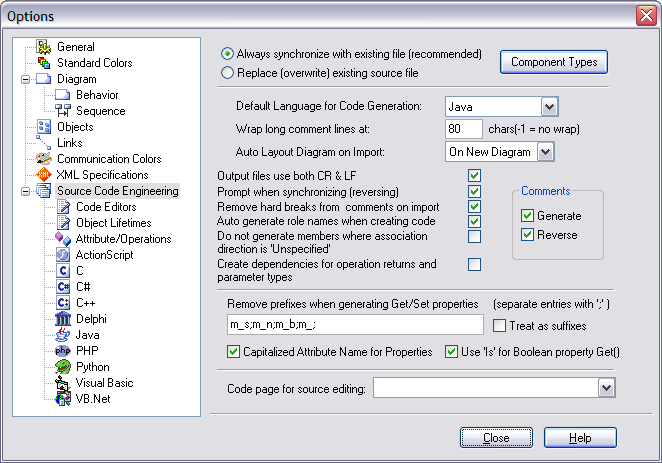Click the ActionScript icon
The width and height of the screenshot is (662, 463).
[x=63, y=255]
